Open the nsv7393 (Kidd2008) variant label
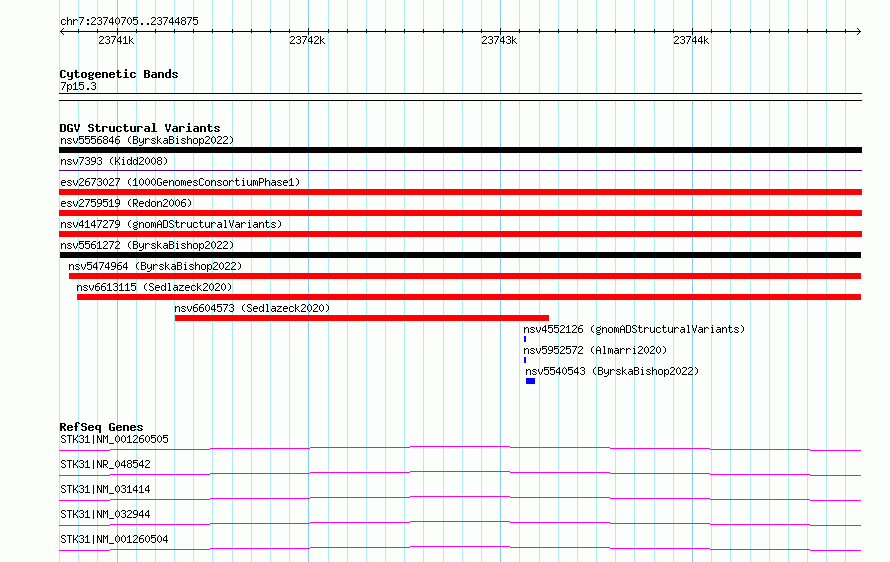890x562 pixels. (114, 161)
